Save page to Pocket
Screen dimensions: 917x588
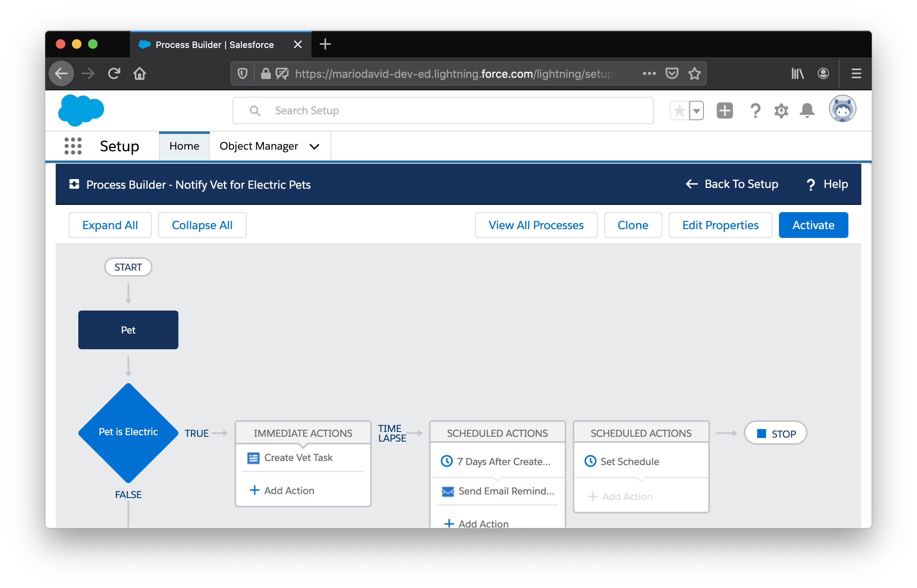tap(672, 74)
